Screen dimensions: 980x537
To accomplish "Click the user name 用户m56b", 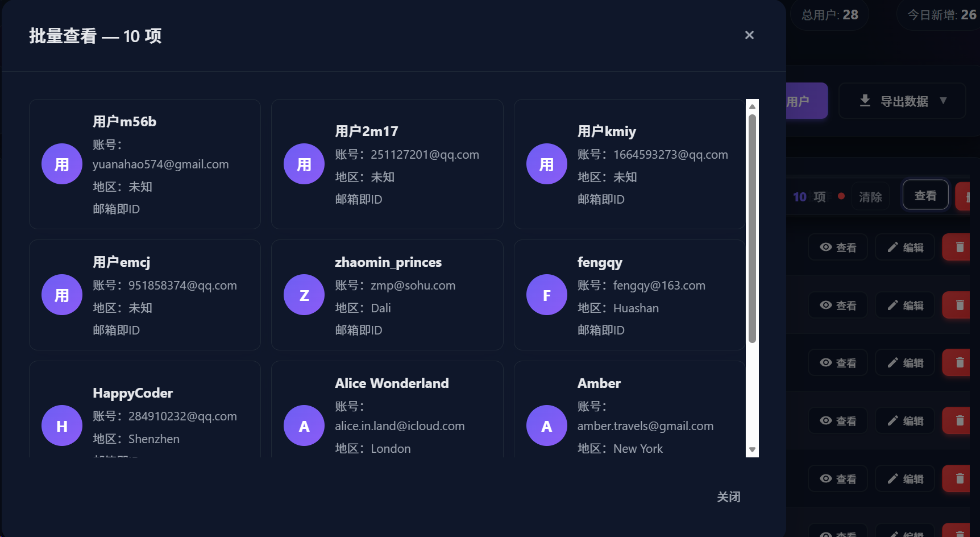I will [x=124, y=121].
